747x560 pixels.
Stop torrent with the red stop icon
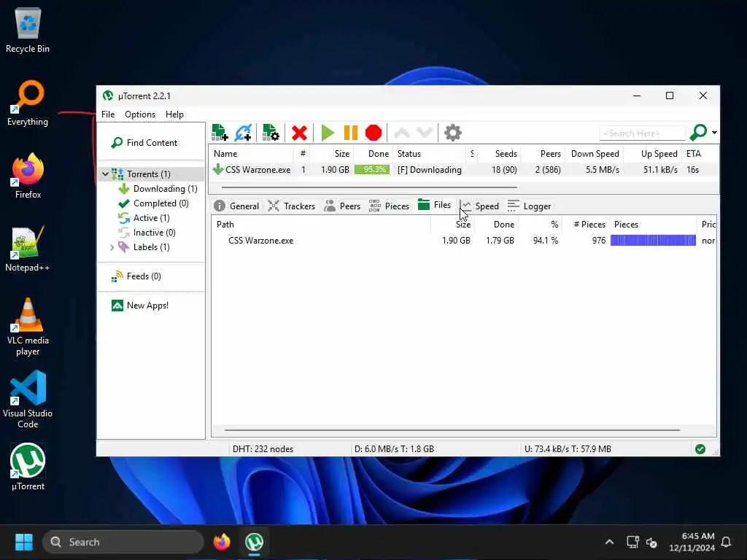click(373, 133)
